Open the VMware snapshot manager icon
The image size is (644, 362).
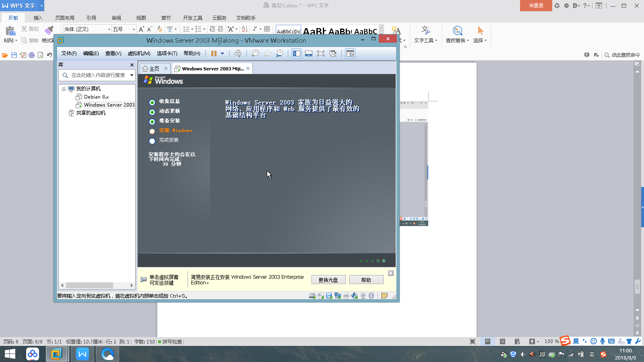280,53
